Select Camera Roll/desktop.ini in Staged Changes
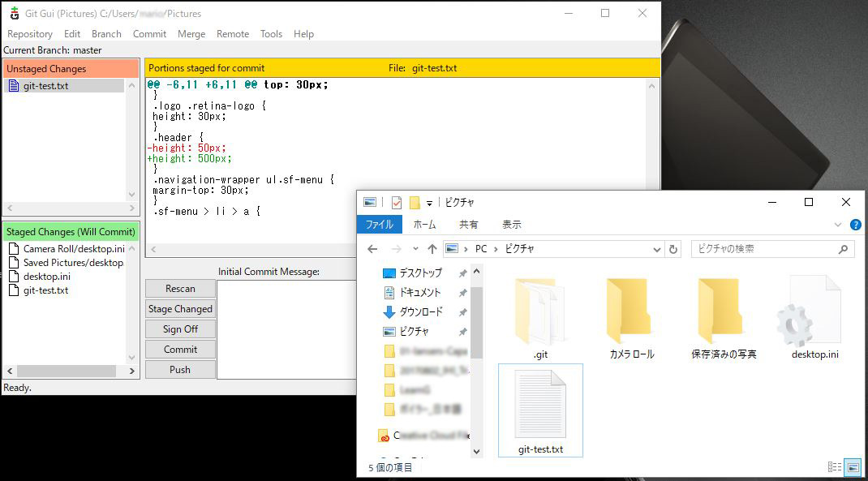Screen dimensions: 868x481 coord(74,248)
